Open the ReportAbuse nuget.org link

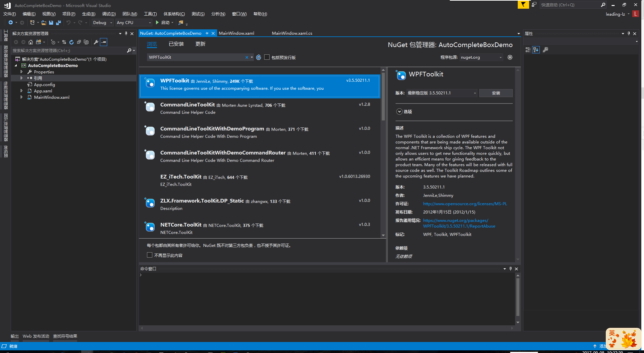(459, 223)
